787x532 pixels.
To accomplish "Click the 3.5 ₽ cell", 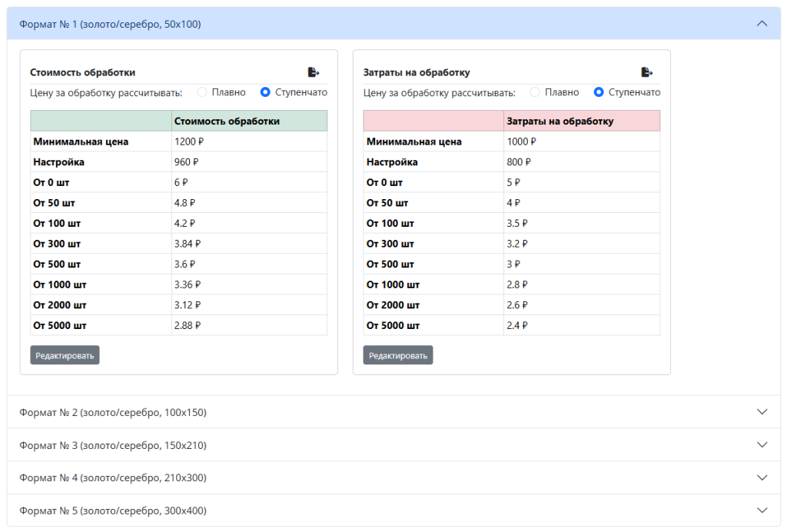I will 582,224.
